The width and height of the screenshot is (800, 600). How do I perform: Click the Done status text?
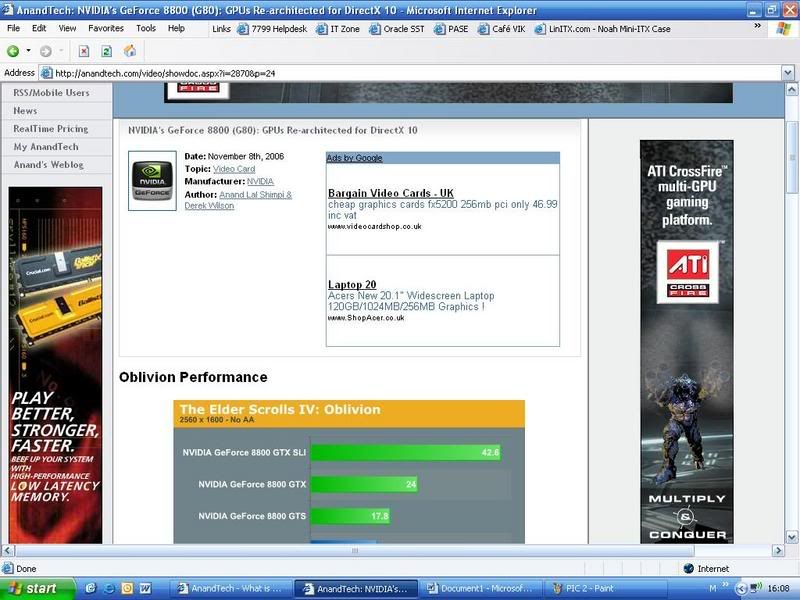[x=26, y=569]
